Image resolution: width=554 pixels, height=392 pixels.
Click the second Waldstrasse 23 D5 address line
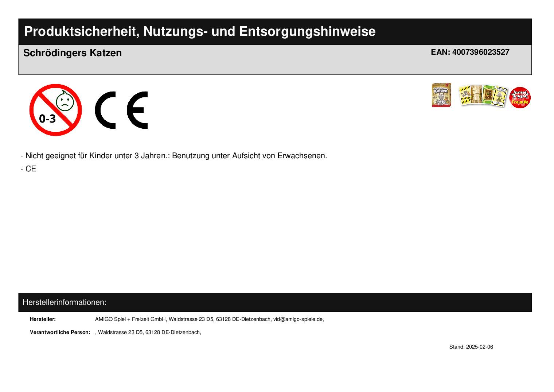[148, 332]
